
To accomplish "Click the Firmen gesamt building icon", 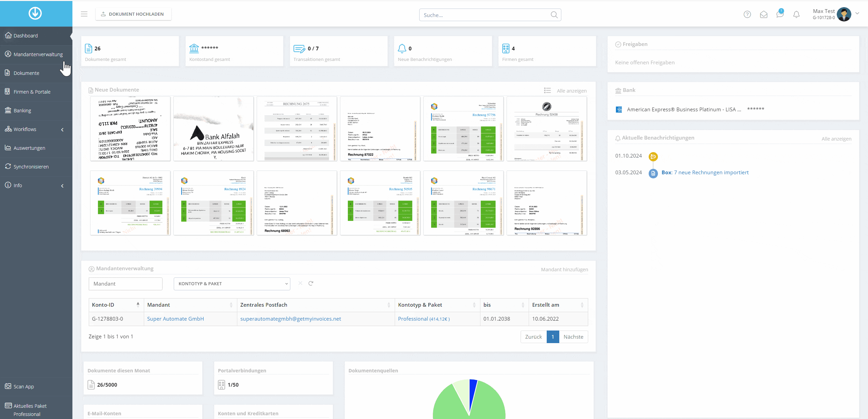I will click(506, 48).
